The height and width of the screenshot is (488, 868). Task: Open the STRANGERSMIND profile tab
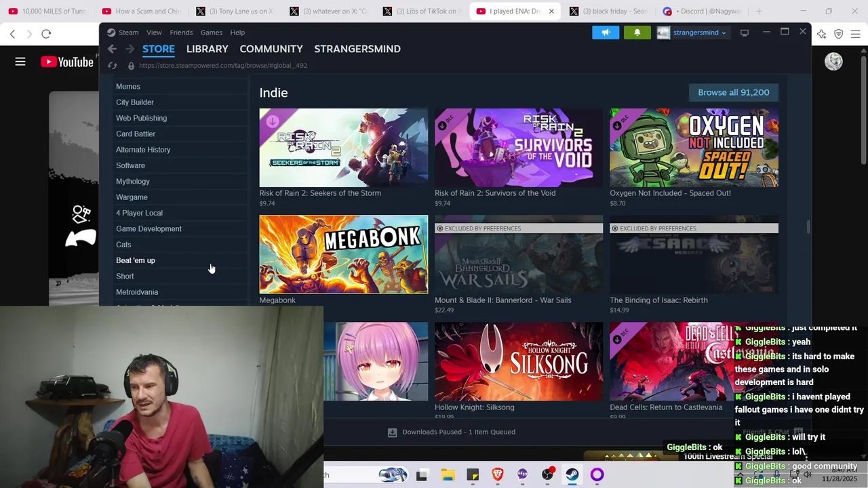357,49
